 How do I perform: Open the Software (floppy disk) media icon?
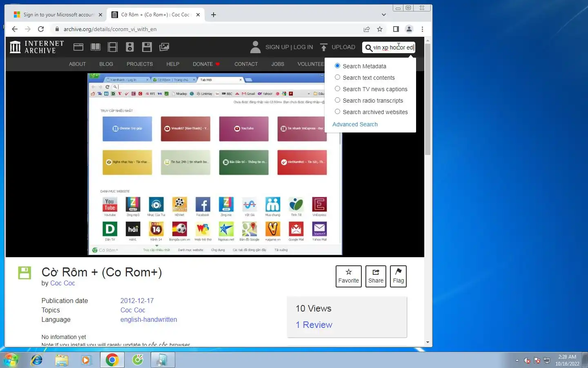click(147, 47)
